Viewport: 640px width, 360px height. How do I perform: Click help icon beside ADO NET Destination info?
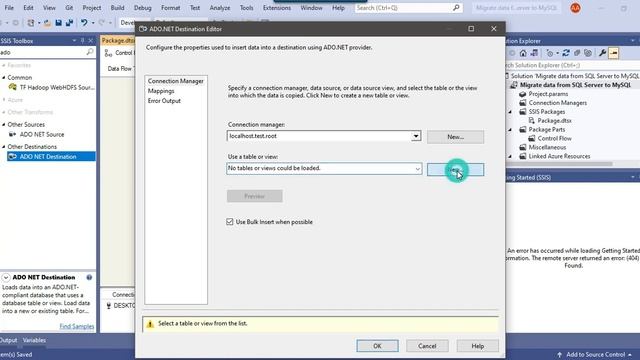[89, 278]
